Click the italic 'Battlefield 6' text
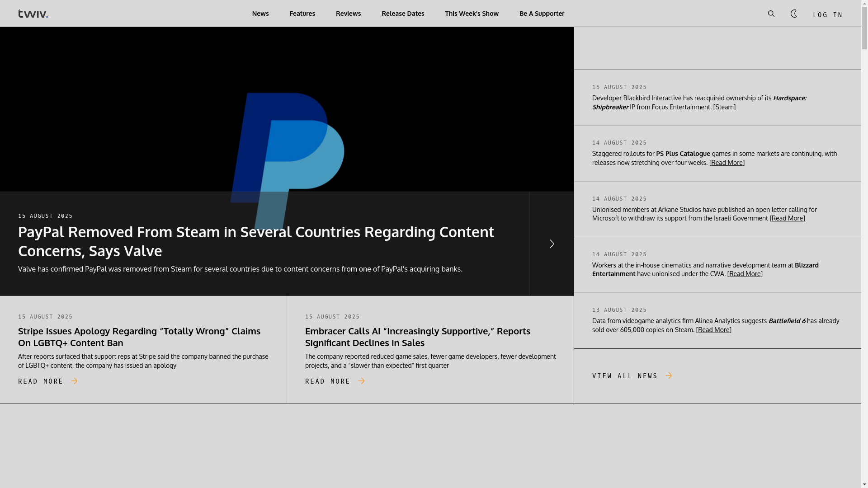The image size is (868, 488). (x=787, y=321)
